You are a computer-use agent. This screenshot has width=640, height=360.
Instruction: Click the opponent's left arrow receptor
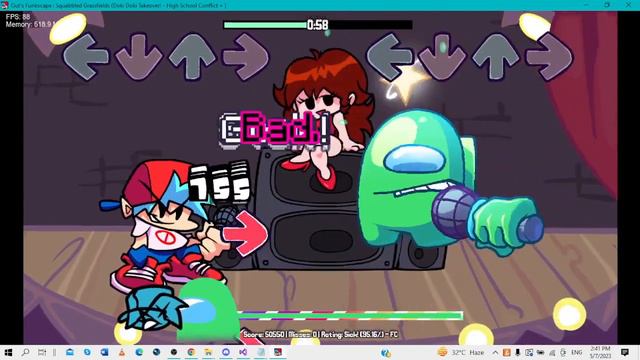[x=86, y=57]
